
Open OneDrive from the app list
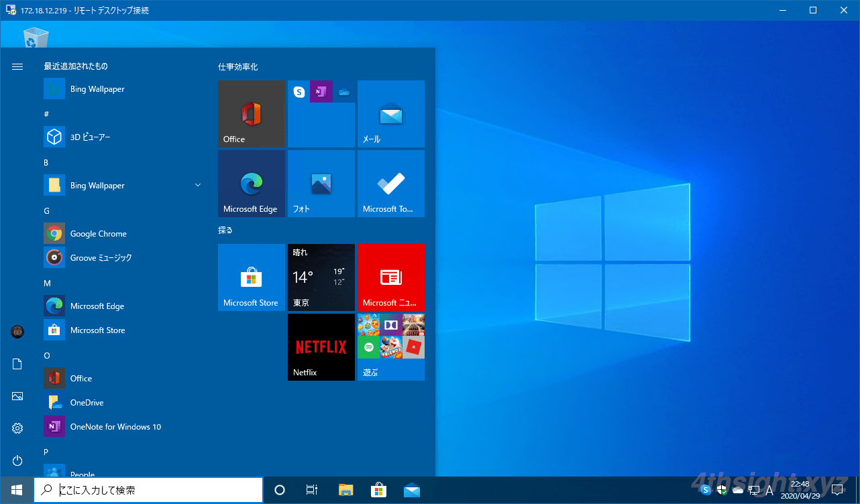point(124,402)
